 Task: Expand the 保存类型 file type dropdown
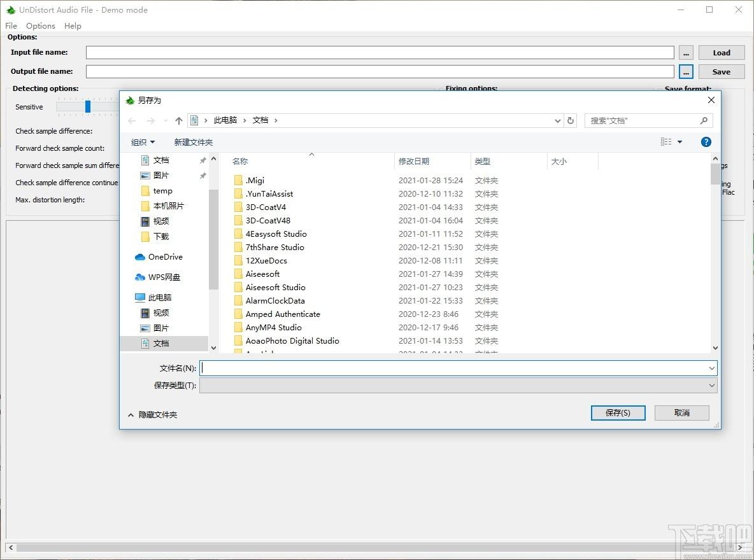tap(711, 386)
